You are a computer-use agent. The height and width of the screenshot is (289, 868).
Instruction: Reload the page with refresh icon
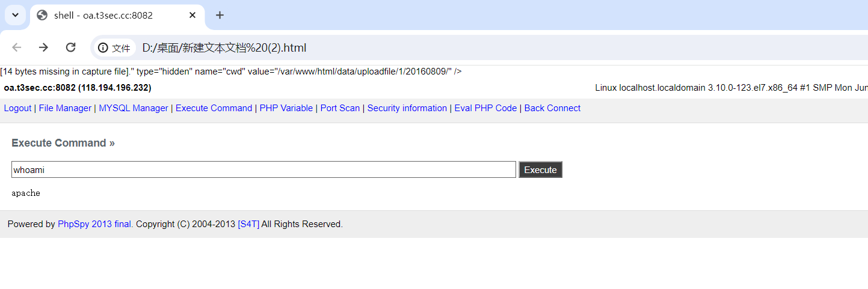70,47
